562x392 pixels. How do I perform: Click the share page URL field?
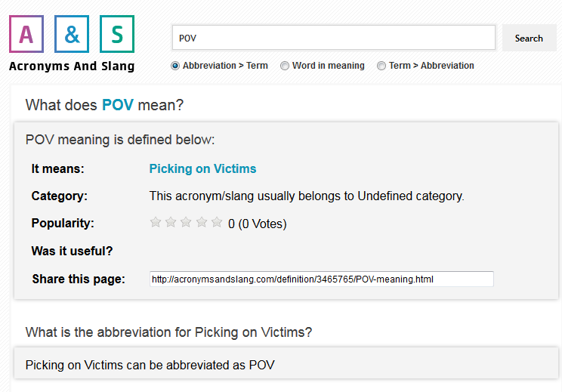322,279
